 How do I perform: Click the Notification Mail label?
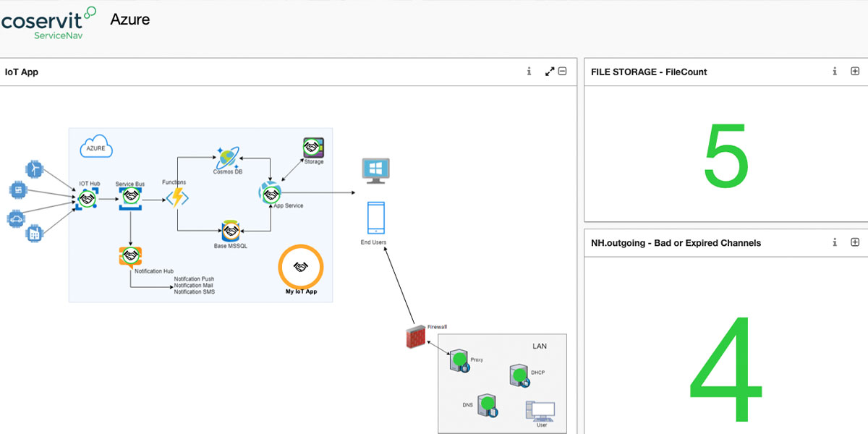point(193,285)
